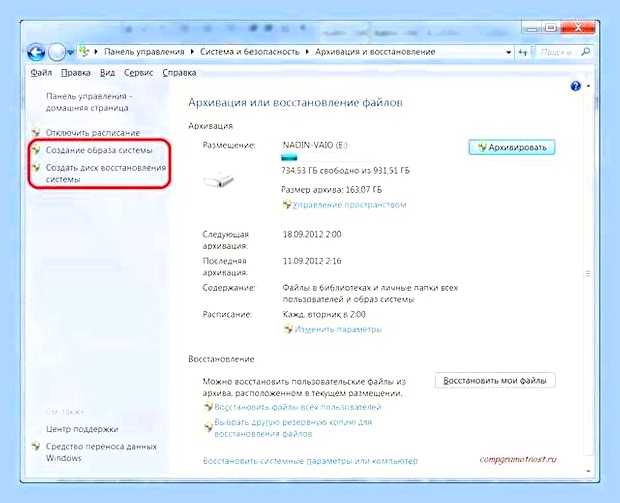Expand the arrow after Панель управления
This screenshot has width=620, height=503.
tap(192, 52)
